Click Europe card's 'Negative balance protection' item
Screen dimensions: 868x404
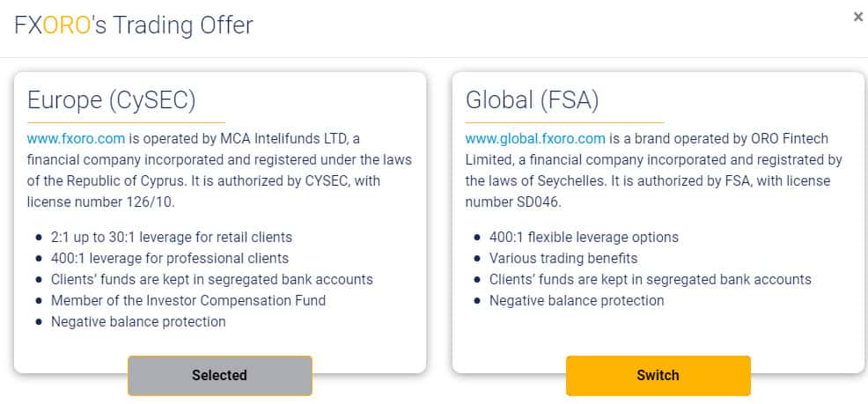(x=138, y=321)
